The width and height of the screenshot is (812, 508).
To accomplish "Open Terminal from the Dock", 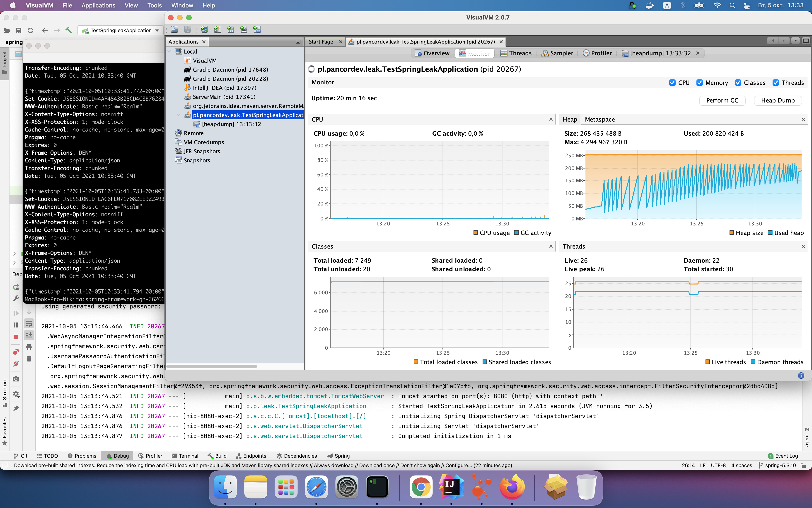I will (377, 487).
